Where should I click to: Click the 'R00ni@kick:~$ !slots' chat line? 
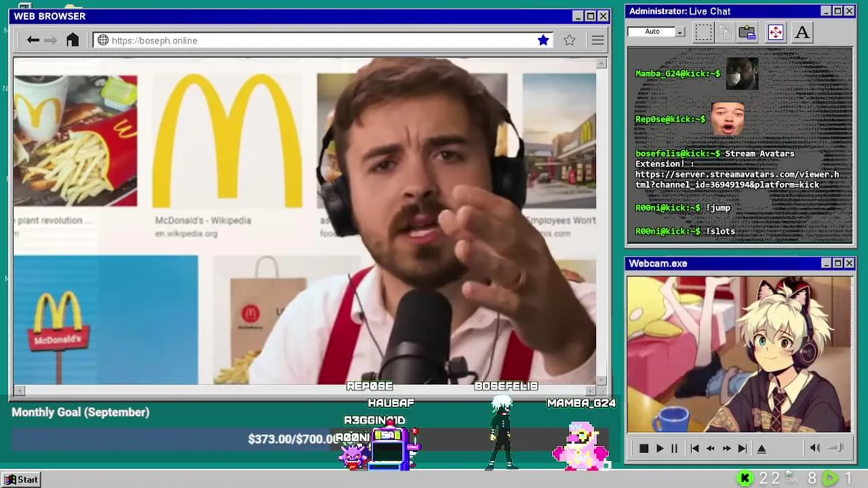(x=685, y=231)
